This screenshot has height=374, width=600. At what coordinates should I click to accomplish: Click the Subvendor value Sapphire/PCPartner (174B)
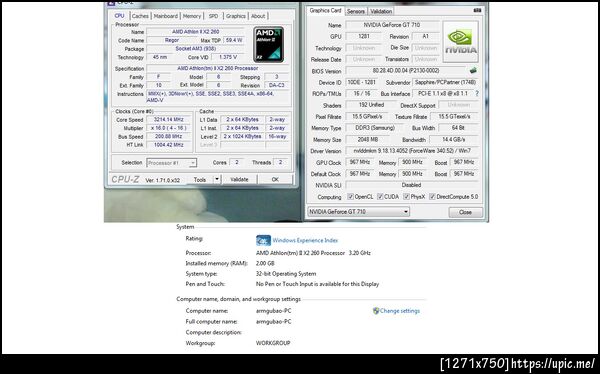(x=445, y=82)
